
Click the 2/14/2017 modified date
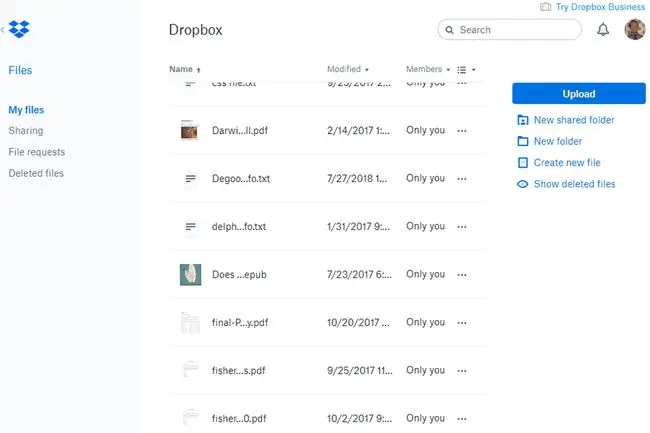coord(358,131)
